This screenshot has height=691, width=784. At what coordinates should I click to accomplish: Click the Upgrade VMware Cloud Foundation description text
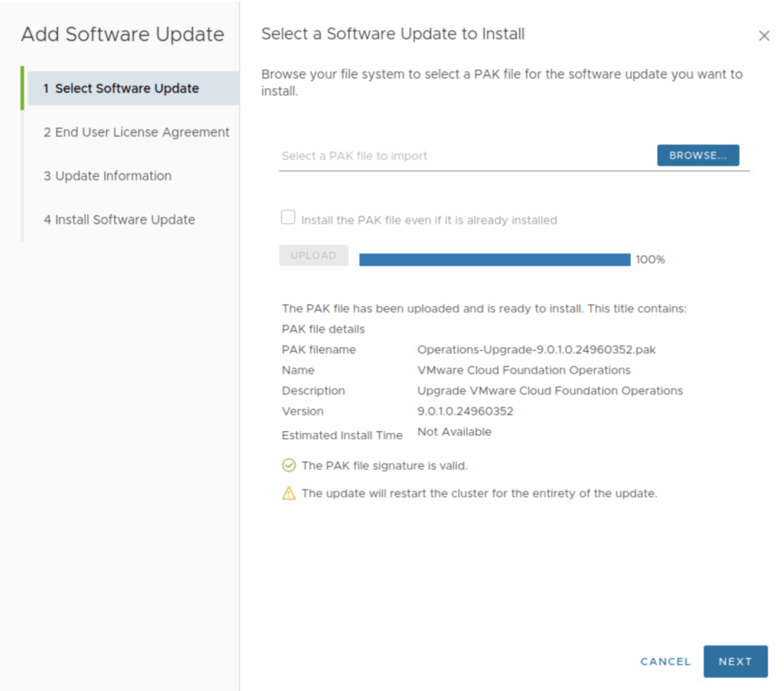(550, 391)
